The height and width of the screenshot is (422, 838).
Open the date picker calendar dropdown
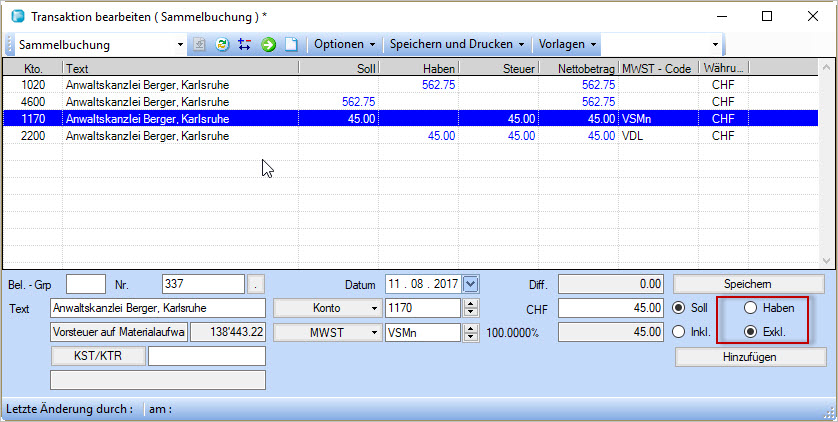pyautogui.click(x=472, y=284)
